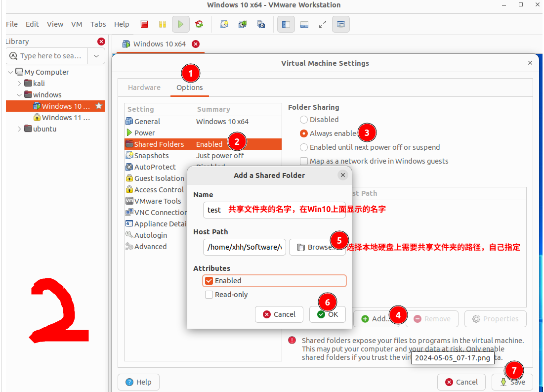The height and width of the screenshot is (392, 544).
Task: Enter full screen mode via toolbar icon
Action: tap(323, 24)
